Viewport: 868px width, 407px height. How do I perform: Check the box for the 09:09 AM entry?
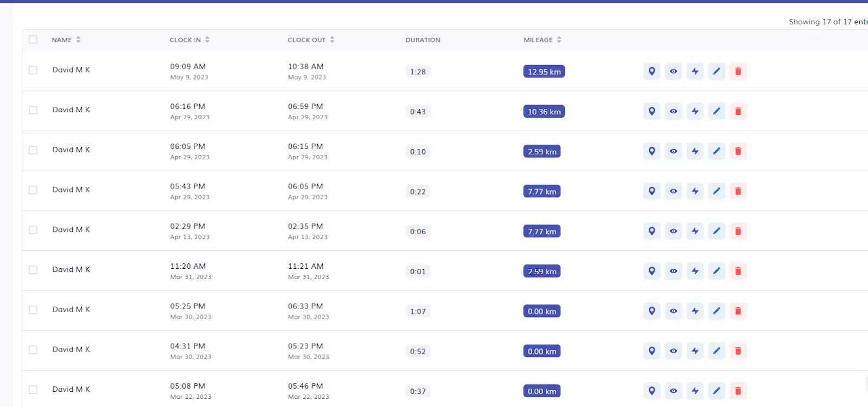[x=33, y=70]
